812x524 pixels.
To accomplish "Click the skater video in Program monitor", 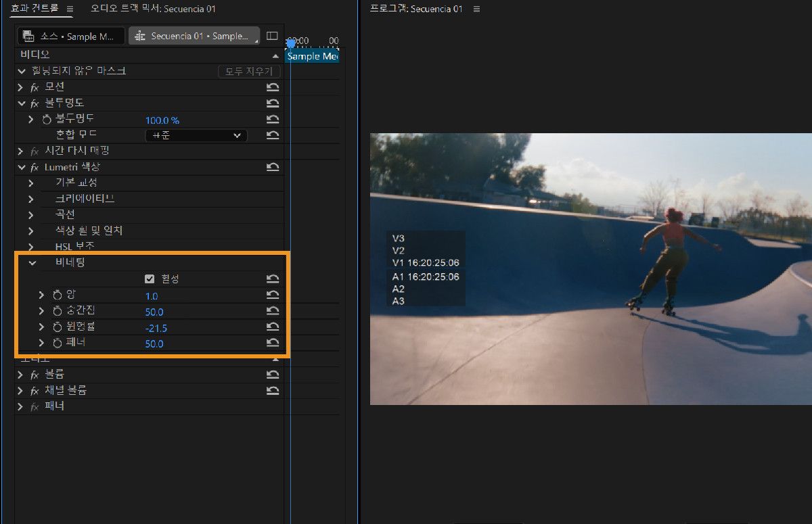I will click(x=591, y=269).
